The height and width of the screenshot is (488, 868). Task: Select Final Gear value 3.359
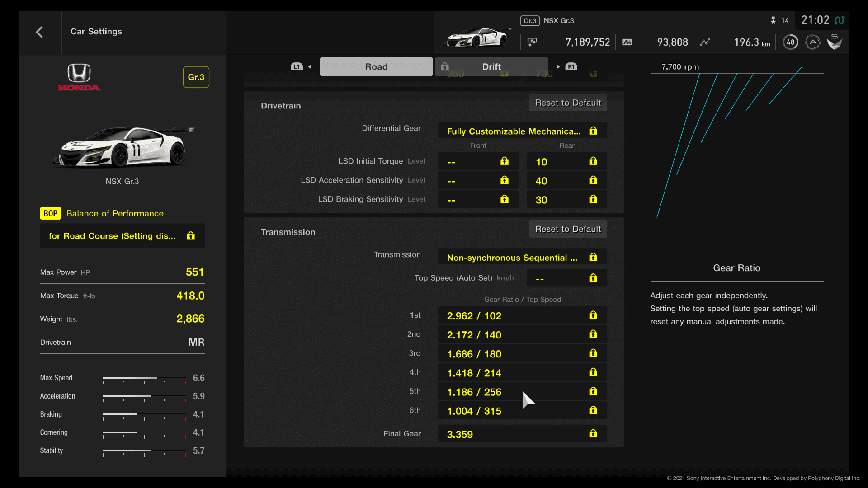pos(523,434)
